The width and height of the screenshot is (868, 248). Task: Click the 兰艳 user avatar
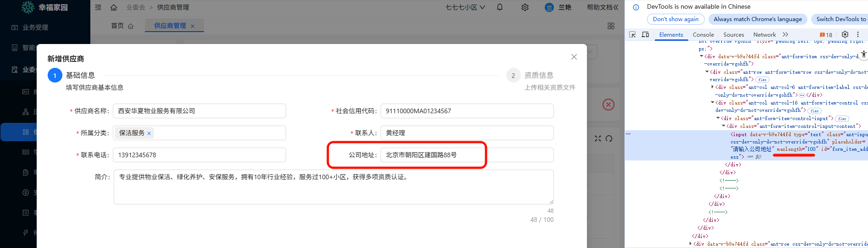pos(549,7)
